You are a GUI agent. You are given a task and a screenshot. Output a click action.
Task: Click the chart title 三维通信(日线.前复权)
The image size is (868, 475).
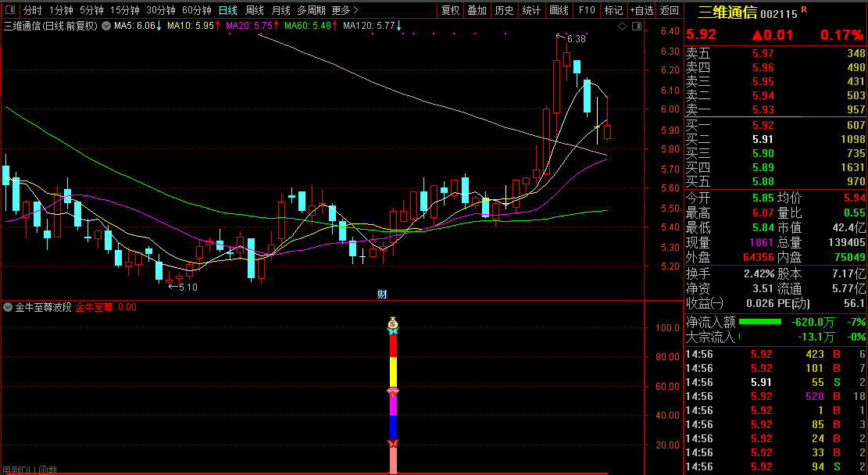51,26
